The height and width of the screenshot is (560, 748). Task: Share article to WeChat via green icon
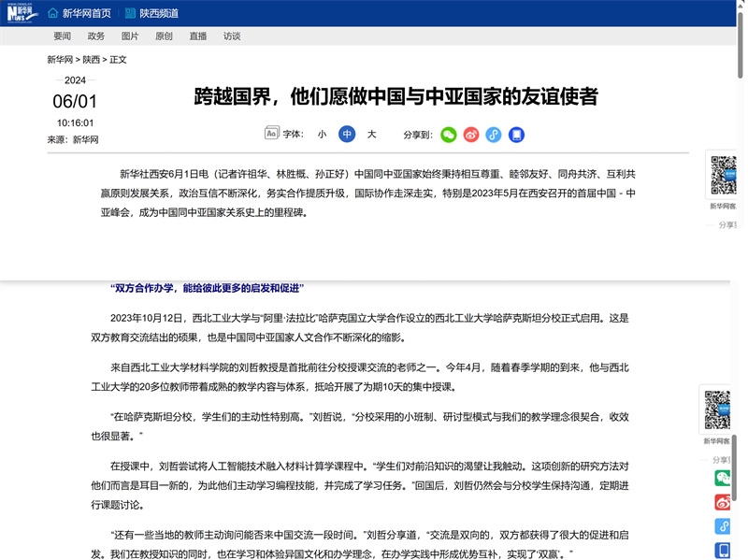449,135
